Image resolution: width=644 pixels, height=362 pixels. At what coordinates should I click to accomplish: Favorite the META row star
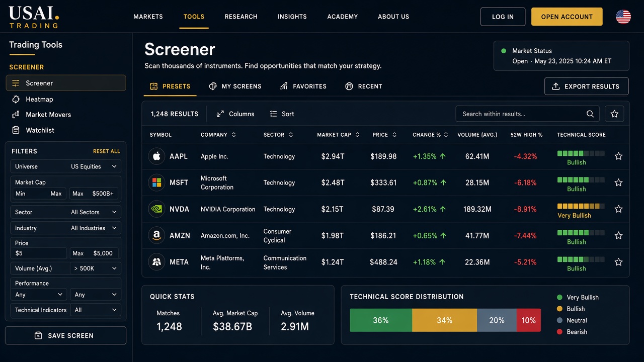pyautogui.click(x=619, y=262)
